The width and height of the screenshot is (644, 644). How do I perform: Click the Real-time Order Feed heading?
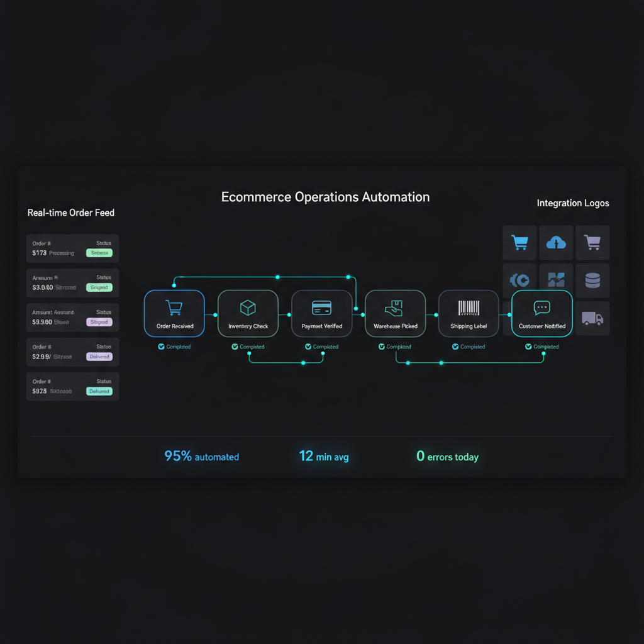click(71, 213)
